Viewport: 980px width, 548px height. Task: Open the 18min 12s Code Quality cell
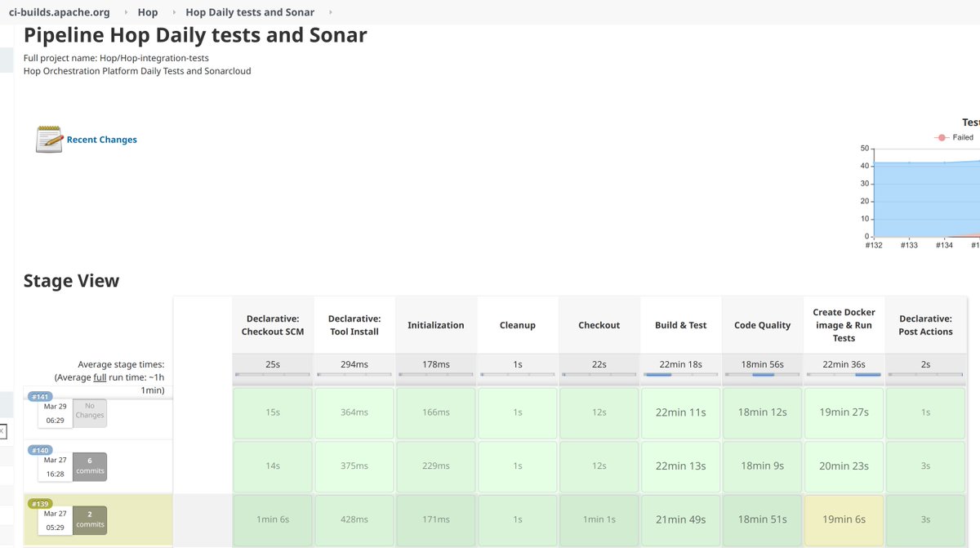[x=763, y=412]
